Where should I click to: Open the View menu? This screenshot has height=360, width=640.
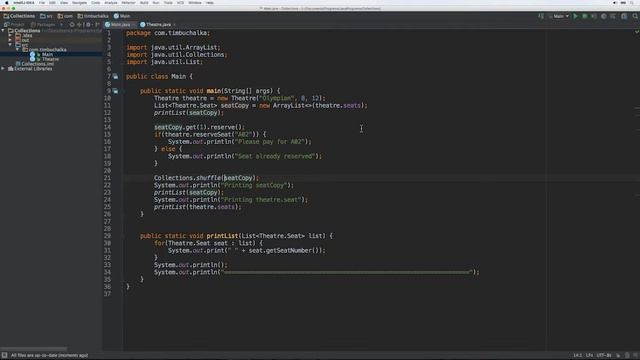[x=64, y=2]
